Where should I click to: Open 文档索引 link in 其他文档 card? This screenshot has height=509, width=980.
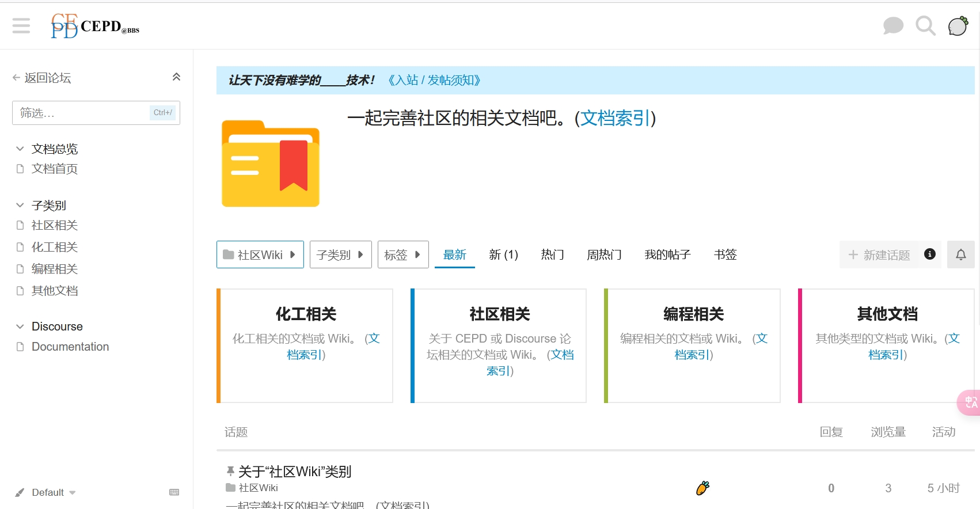click(x=887, y=355)
